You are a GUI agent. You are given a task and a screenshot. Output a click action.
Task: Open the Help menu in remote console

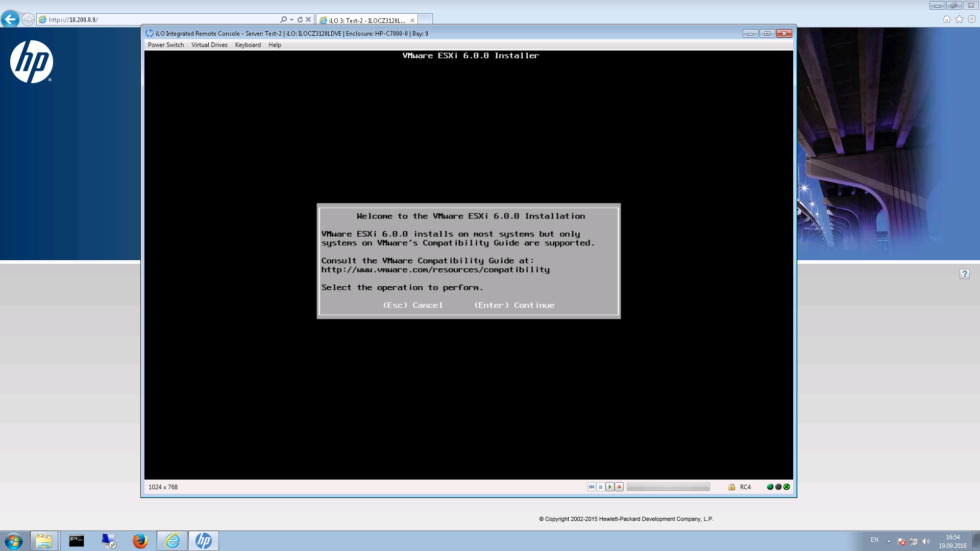point(275,45)
